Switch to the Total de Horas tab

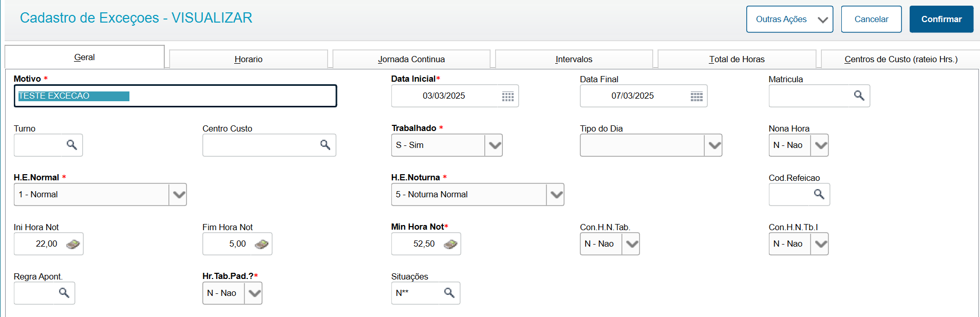tap(737, 59)
